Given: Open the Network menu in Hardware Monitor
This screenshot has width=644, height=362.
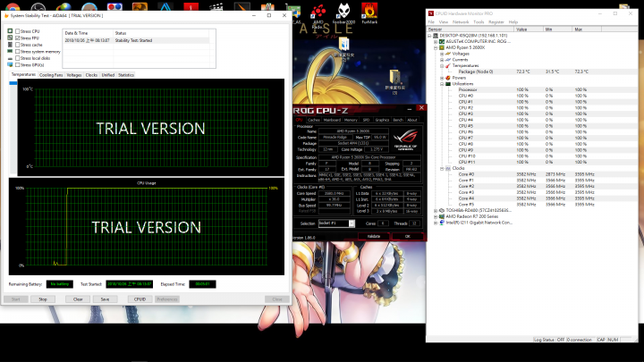Looking at the screenshot, I should pyautogui.click(x=461, y=22).
